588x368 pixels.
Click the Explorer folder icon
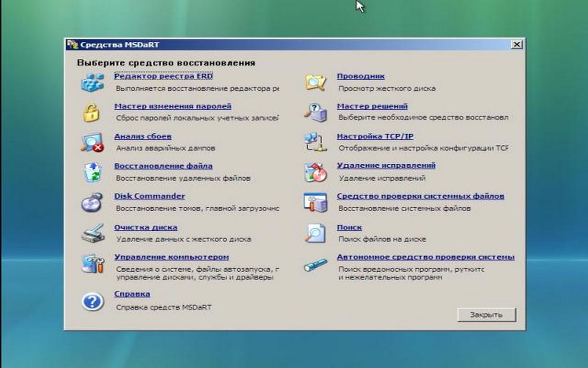pos(316,82)
